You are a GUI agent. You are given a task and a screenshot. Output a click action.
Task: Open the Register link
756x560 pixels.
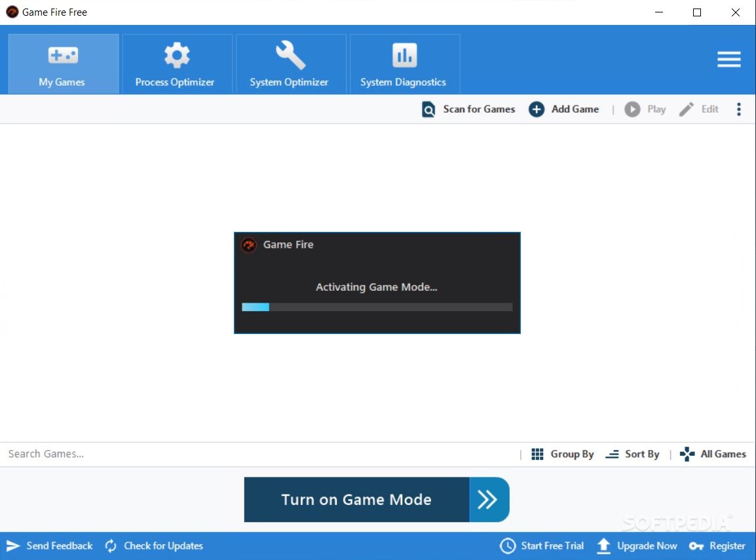[727, 546]
